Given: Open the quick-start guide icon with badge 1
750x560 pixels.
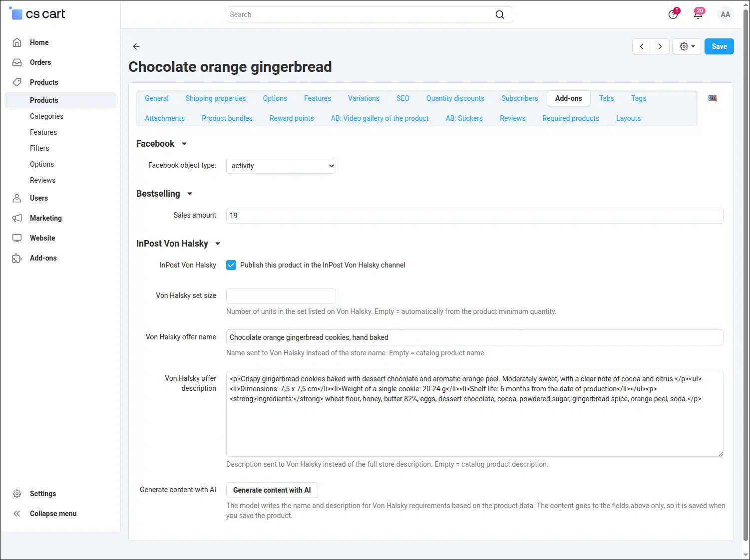Looking at the screenshot, I should pyautogui.click(x=674, y=14).
